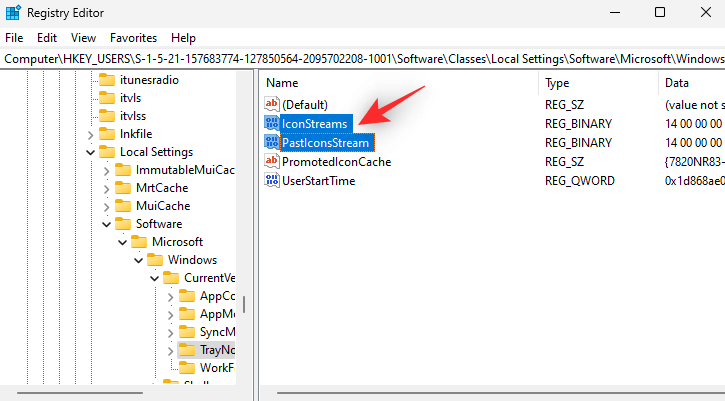Viewport: 725px width, 401px height.
Task: Click the Inkfile folder icon
Action: (x=107, y=134)
